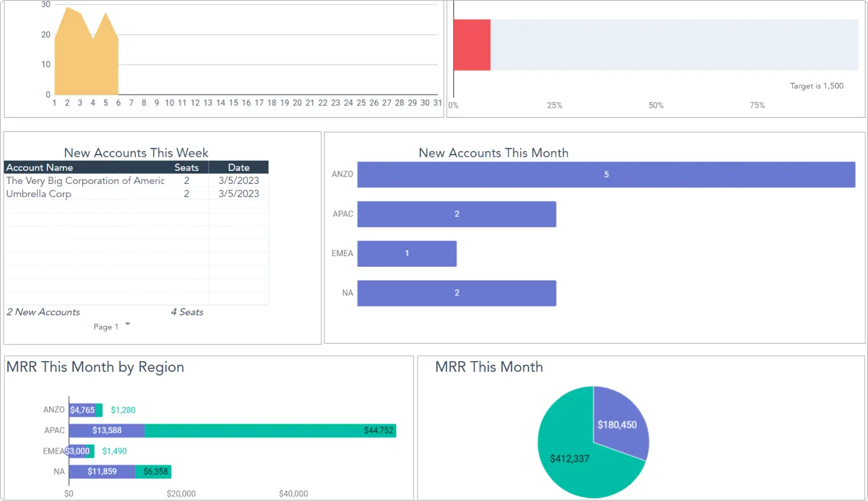
Task: Click the 2 New Accounts summary link
Action: [x=43, y=312]
